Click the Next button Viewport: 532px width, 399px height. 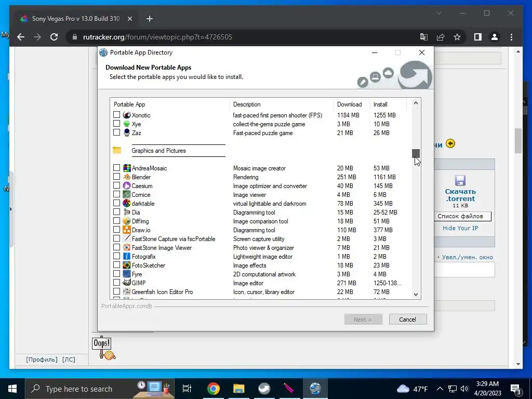coord(363,320)
